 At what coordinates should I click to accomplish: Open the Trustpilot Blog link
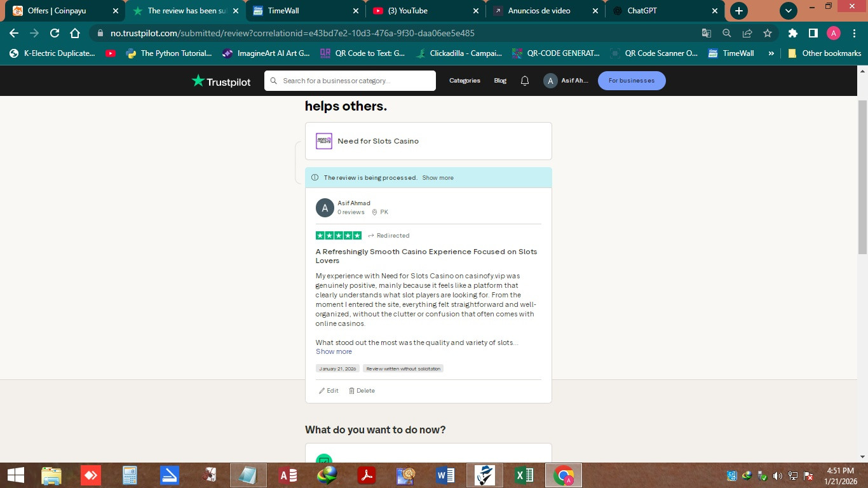[x=500, y=81]
